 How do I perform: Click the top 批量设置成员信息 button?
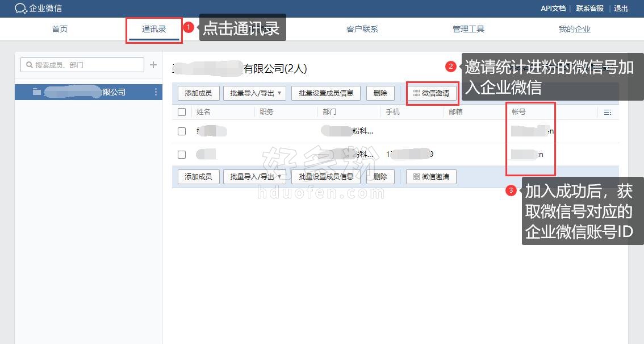(326, 93)
